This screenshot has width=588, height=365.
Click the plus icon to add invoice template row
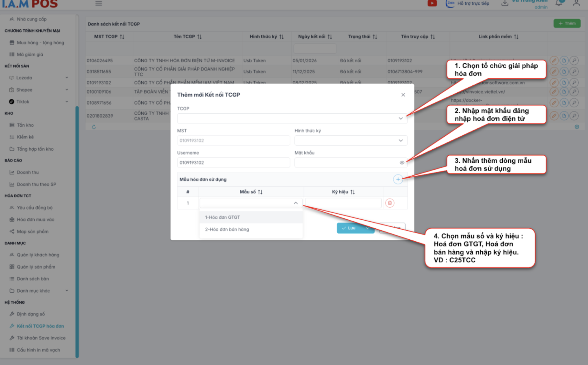point(398,179)
